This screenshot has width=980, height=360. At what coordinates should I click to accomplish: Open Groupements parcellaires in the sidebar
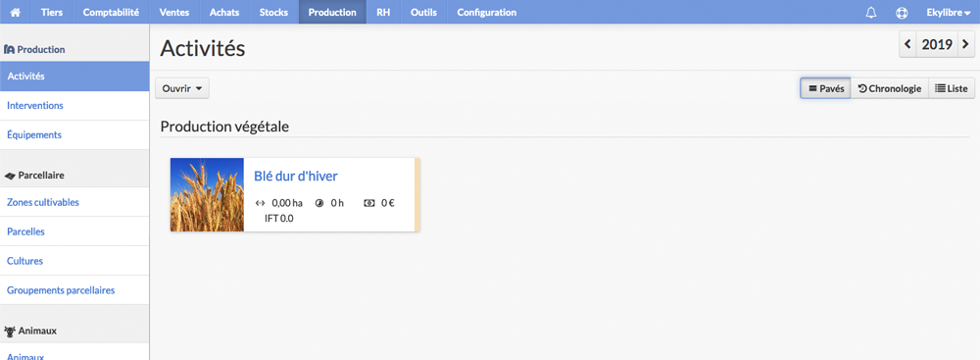point(74,290)
